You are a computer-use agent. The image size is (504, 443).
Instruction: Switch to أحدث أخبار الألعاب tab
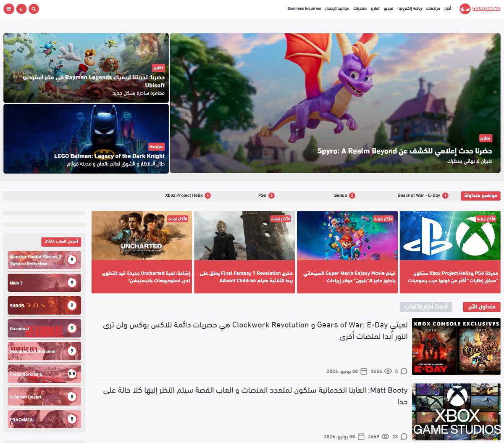pyautogui.click(x=426, y=307)
